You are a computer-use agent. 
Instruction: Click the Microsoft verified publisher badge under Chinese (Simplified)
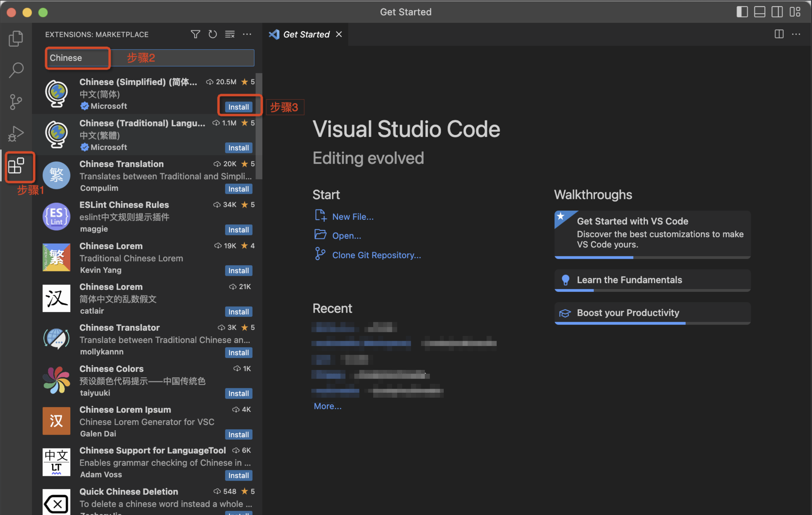84,106
